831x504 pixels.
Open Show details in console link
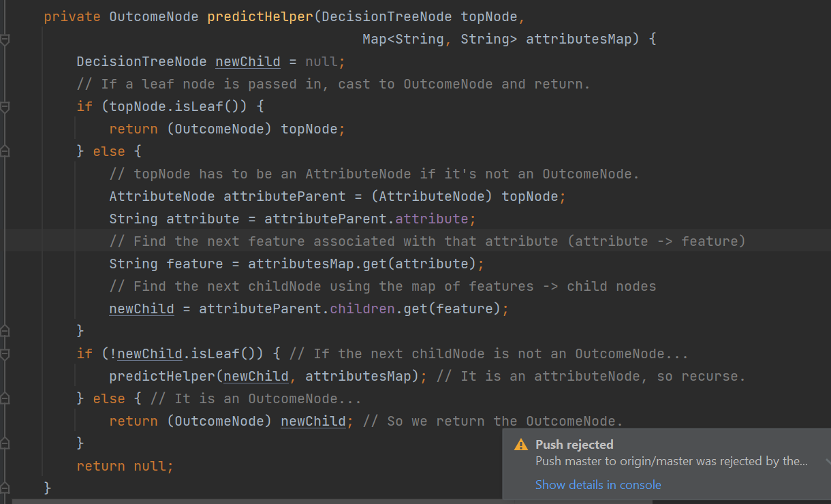click(597, 485)
